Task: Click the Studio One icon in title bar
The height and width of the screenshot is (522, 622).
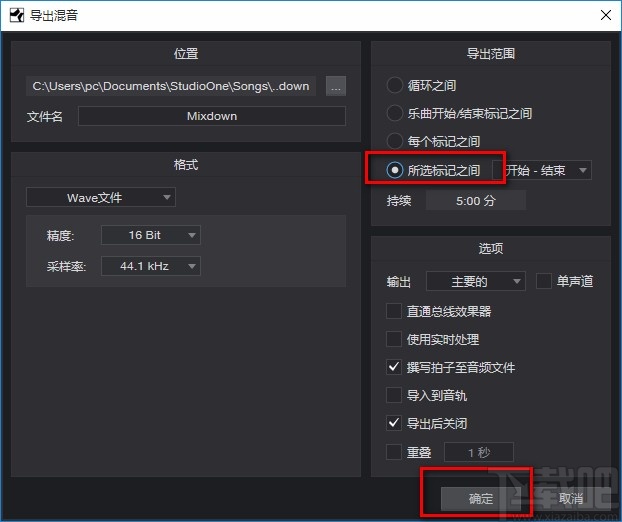Action: coord(17,16)
